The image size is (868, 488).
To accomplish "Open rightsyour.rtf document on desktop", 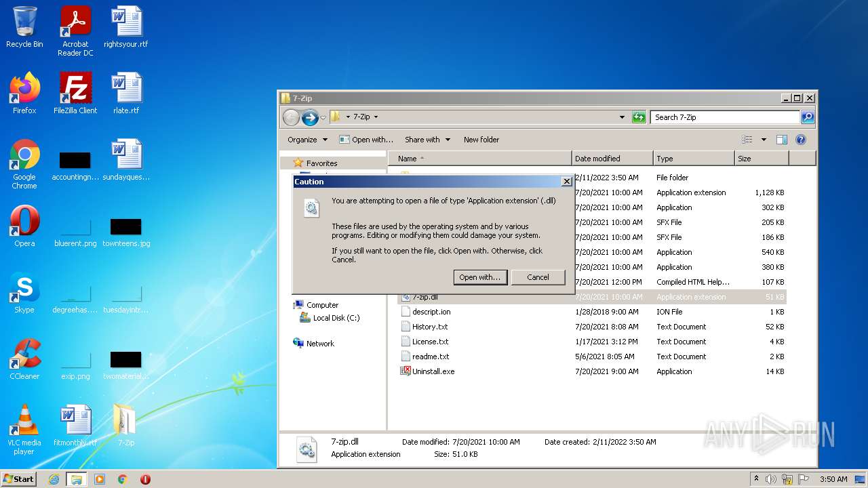I will (x=126, y=27).
